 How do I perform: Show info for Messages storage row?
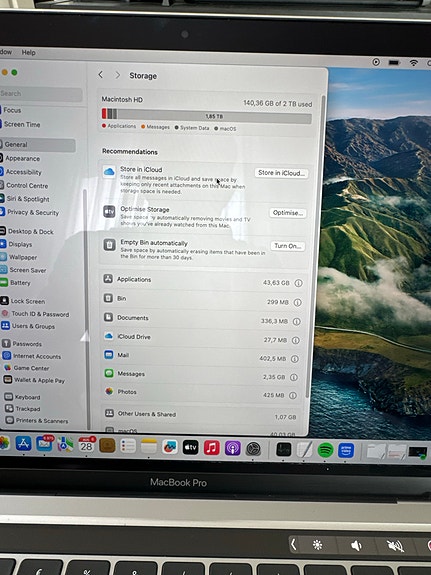click(x=293, y=377)
